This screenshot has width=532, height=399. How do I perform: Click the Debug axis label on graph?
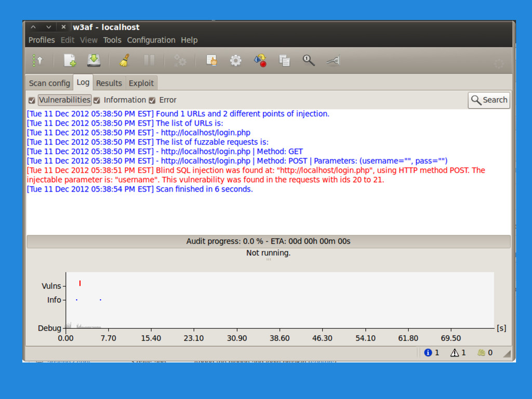pos(49,328)
